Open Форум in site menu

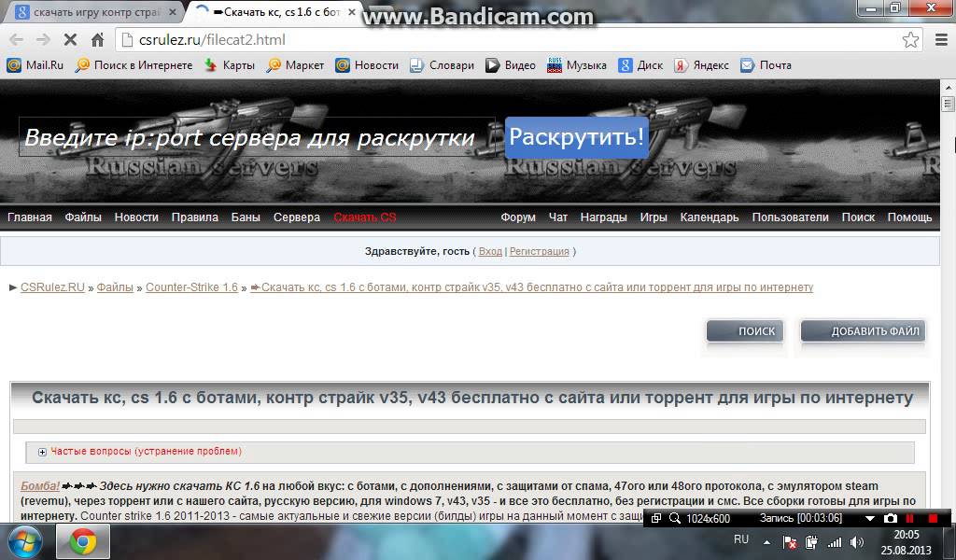[x=518, y=217]
